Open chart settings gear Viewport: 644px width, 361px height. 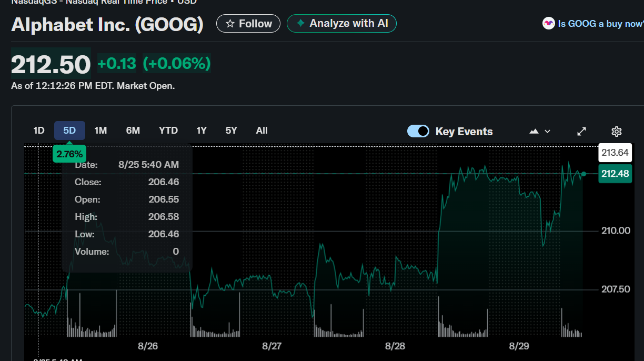pyautogui.click(x=617, y=132)
